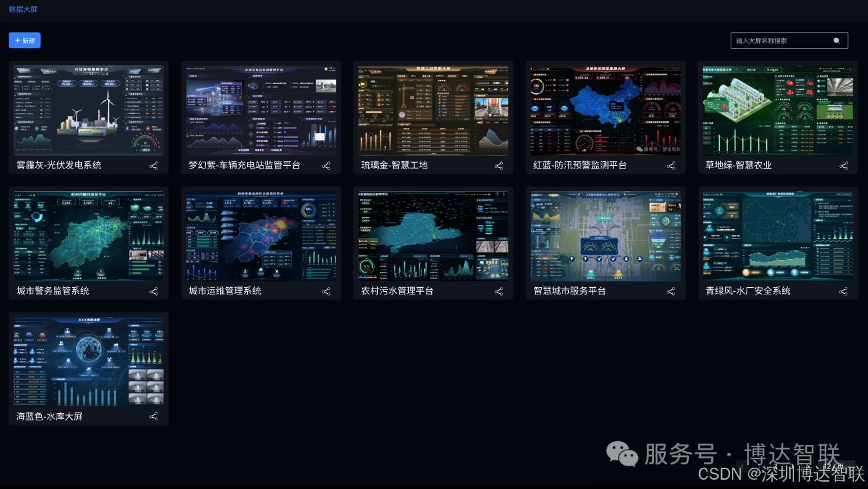Click the search input field
Screen dimensions: 868x489
click(x=780, y=40)
